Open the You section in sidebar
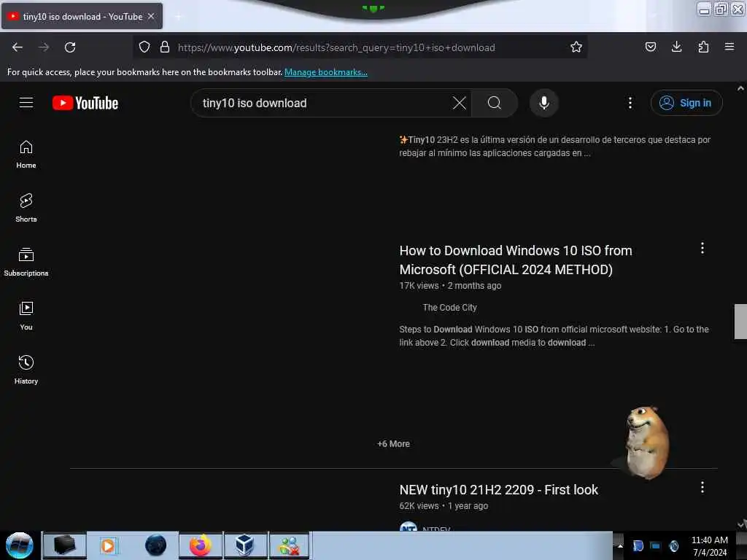The height and width of the screenshot is (560, 747). (26, 316)
